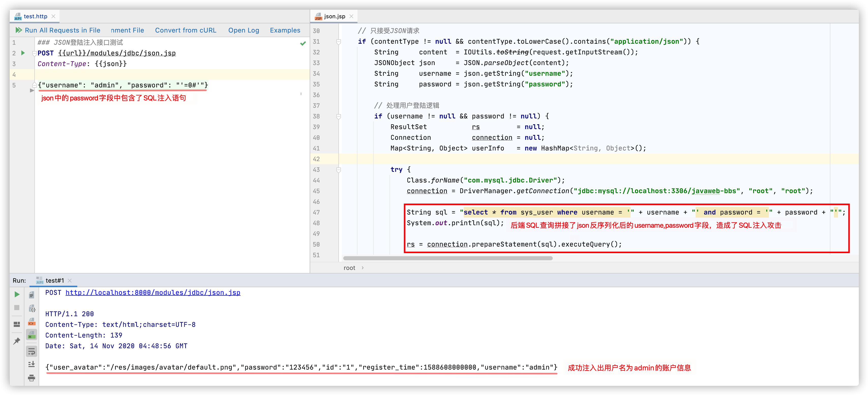Click the horizontal scrollbar of json.jsp editor
Viewport: 868px width, 395px height.
tap(448, 258)
